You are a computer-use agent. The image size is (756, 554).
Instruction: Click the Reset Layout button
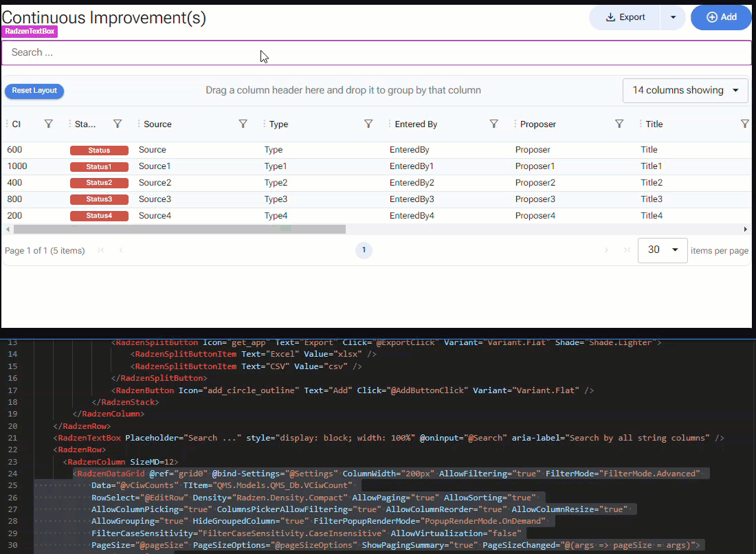tap(34, 91)
